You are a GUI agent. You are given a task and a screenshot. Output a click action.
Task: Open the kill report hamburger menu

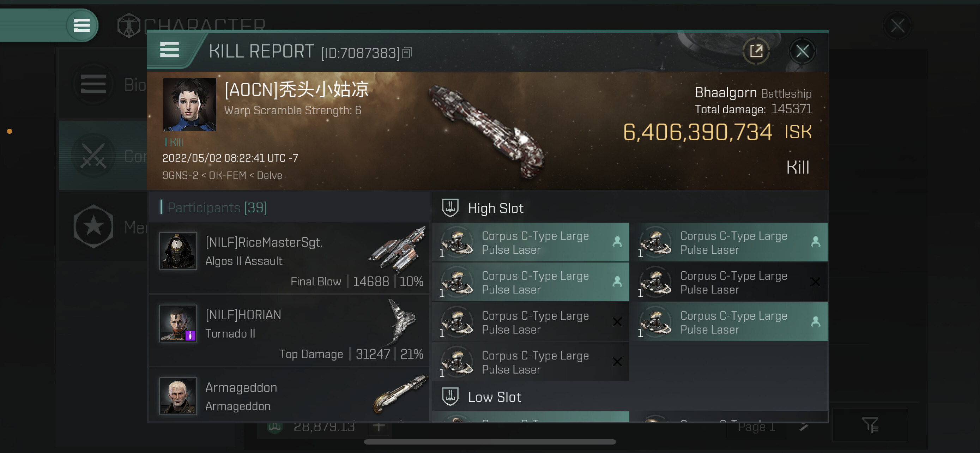coord(169,50)
